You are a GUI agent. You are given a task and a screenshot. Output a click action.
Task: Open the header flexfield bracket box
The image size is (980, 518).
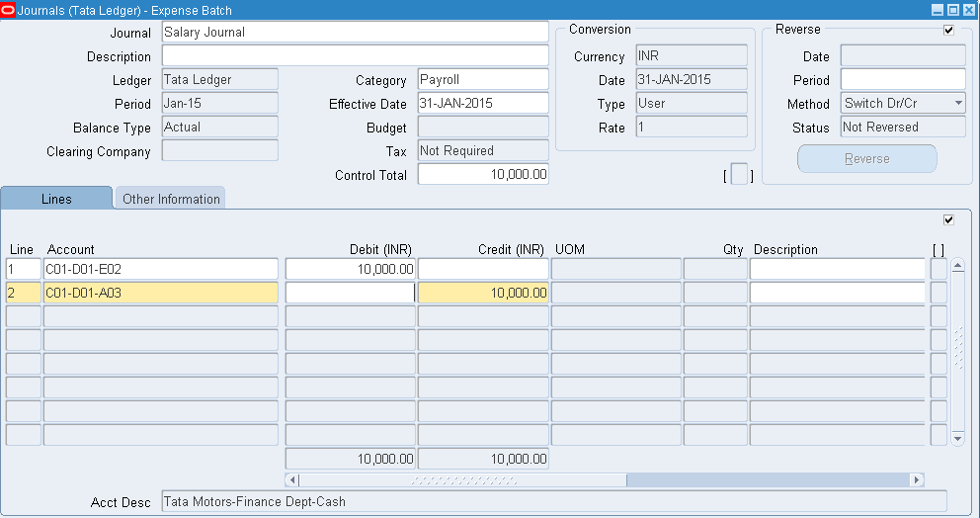pos(738,176)
